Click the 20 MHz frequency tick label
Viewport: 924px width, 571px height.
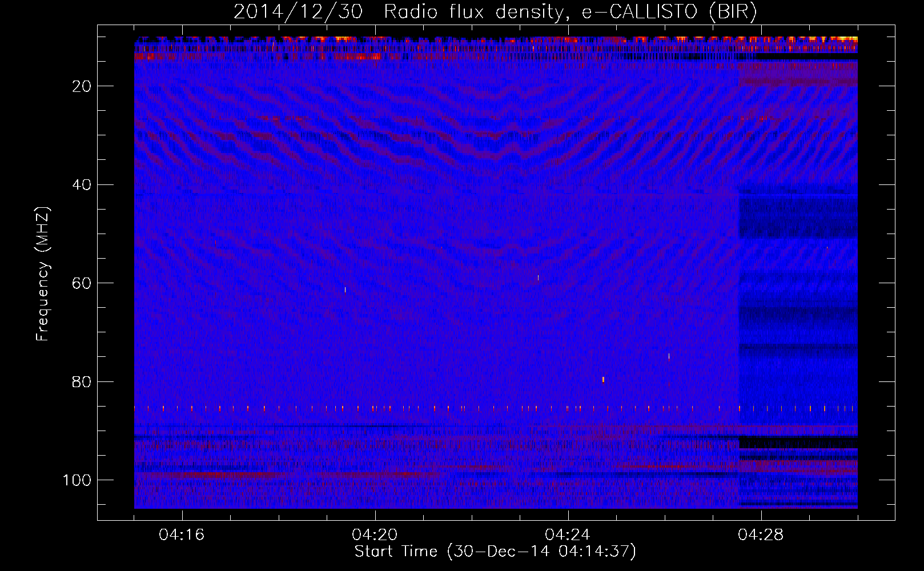click(x=82, y=86)
